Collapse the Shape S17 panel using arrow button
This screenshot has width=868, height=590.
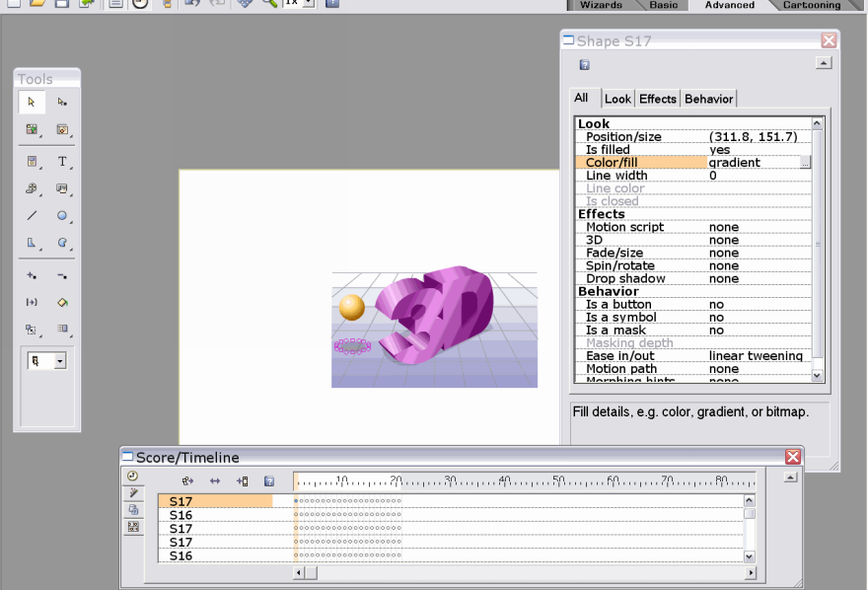pyautogui.click(x=823, y=63)
